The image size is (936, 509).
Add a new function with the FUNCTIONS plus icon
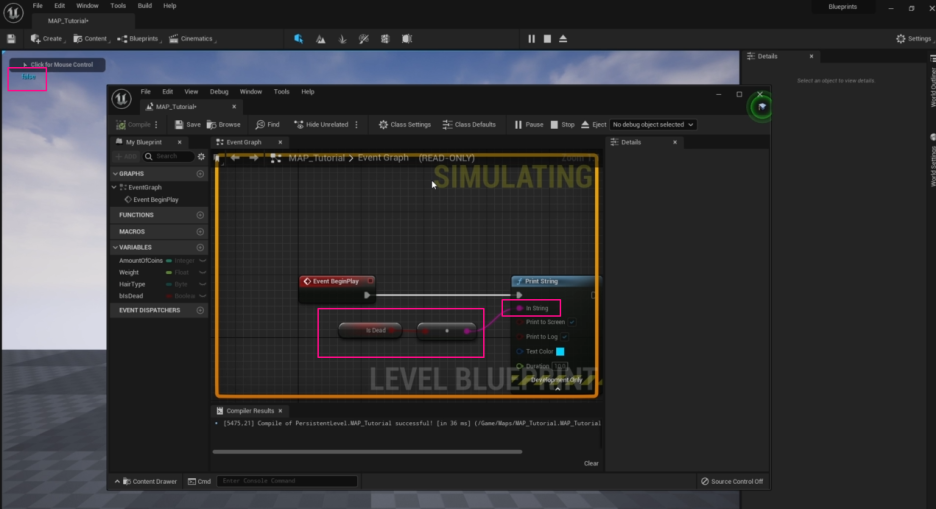(200, 215)
